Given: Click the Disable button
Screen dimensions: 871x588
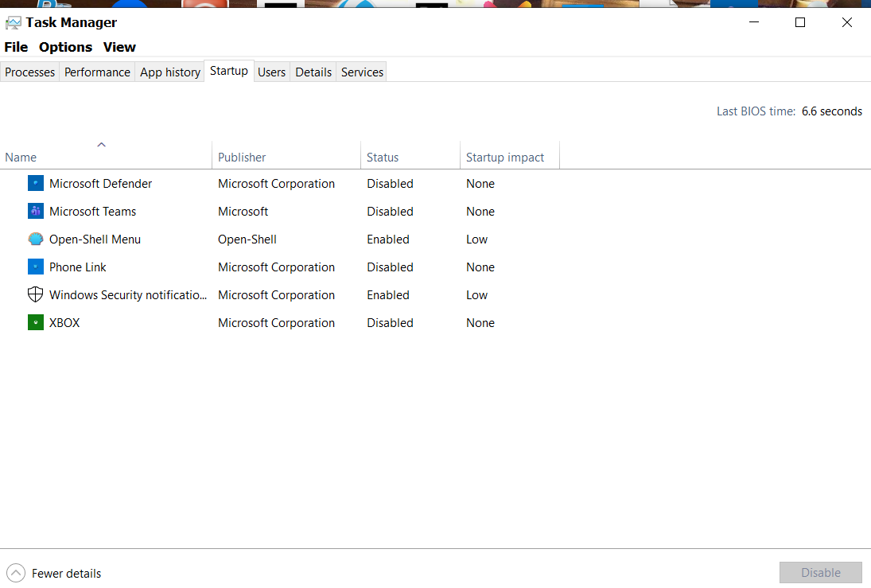Looking at the screenshot, I should 820,572.
